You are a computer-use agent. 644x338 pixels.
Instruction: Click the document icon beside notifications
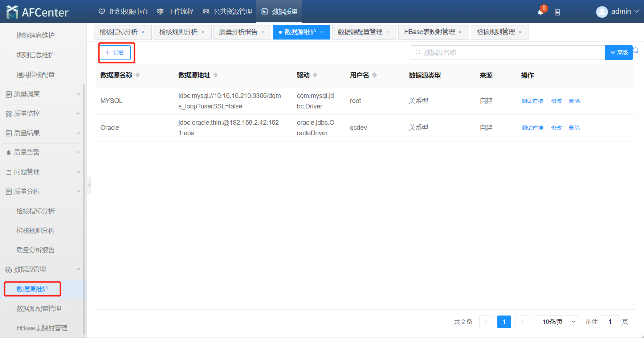pyautogui.click(x=557, y=12)
